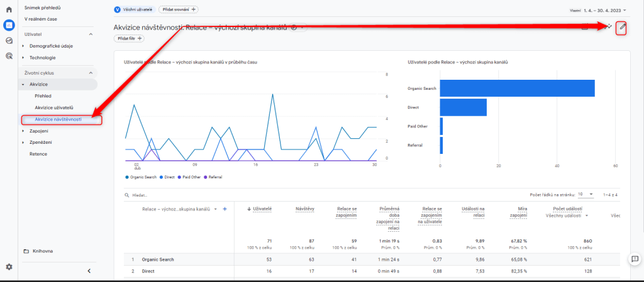Open the Reports icon in left rail
Screen dimensions: 644x282
(x=9, y=25)
